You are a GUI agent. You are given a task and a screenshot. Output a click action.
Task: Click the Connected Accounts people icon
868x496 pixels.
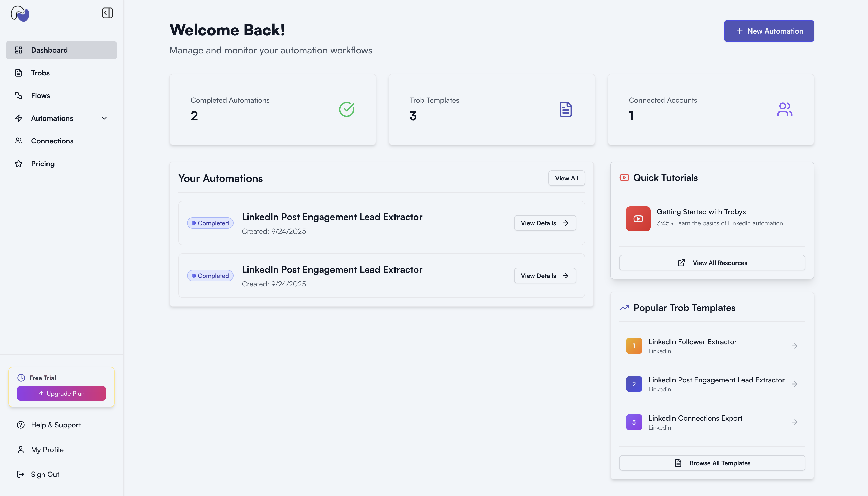pos(784,109)
